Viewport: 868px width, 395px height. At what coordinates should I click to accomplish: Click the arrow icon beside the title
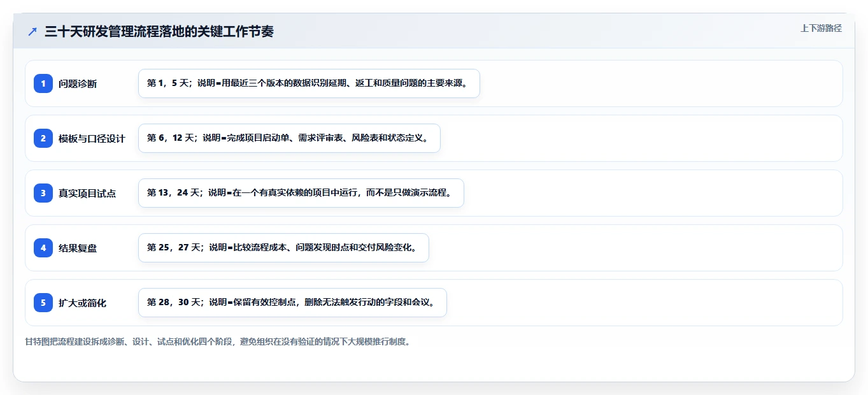(x=32, y=31)
